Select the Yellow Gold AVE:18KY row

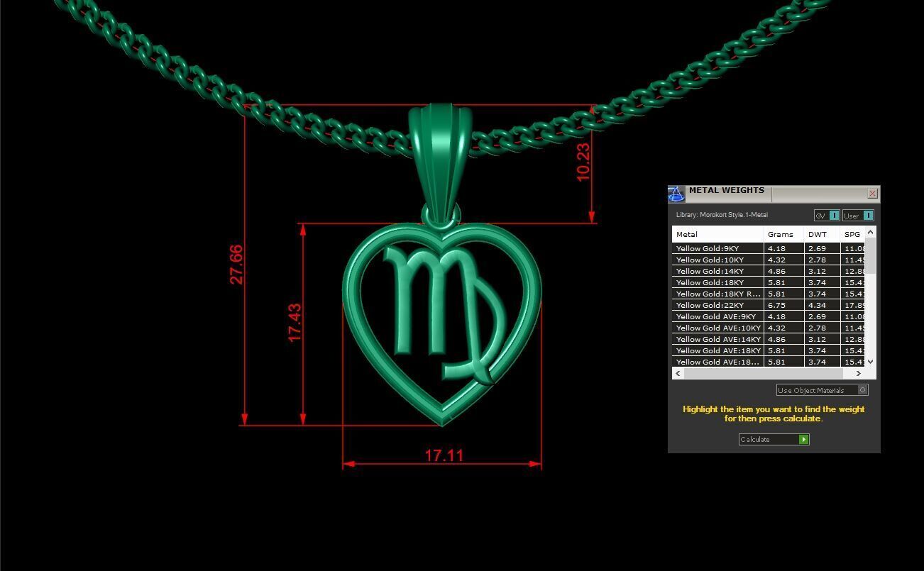click(x=769, y=350)
